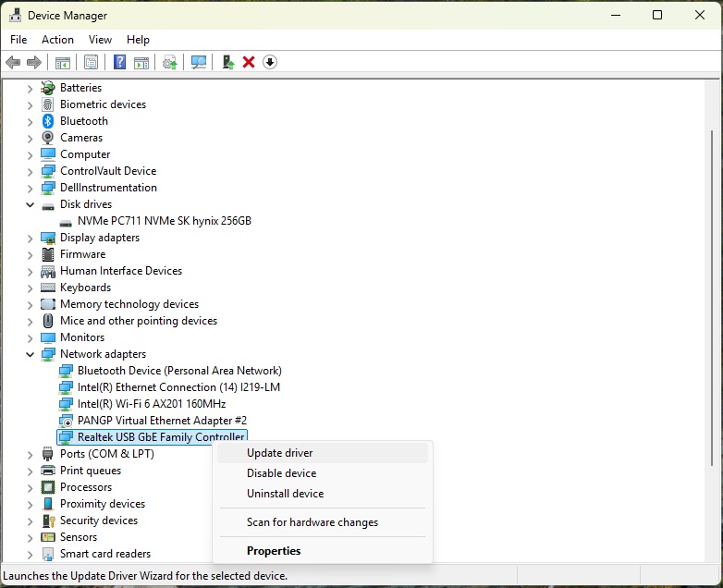Viewport: 723px width, 588px height.
Task: Click the red X Uninstall device icon
Action: coord(249,62)
